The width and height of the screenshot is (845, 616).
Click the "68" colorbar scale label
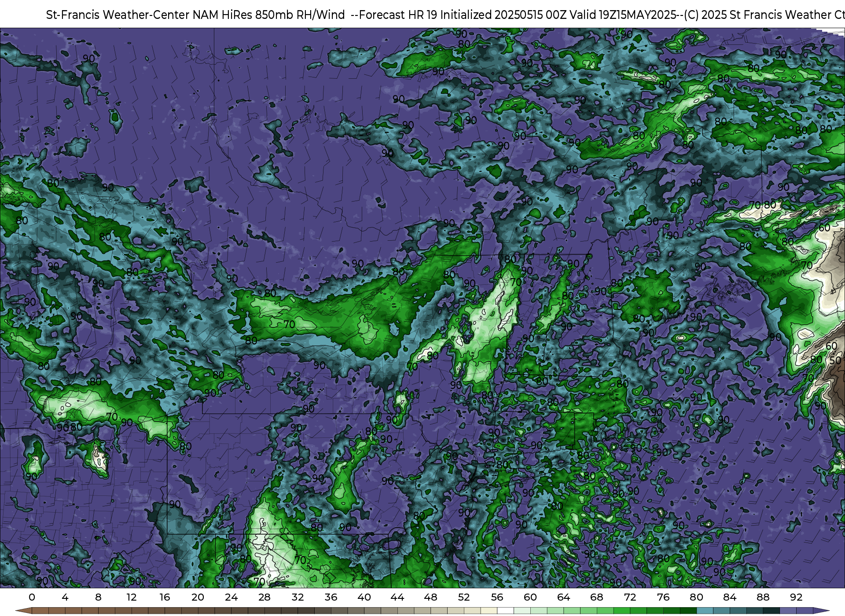597,597
